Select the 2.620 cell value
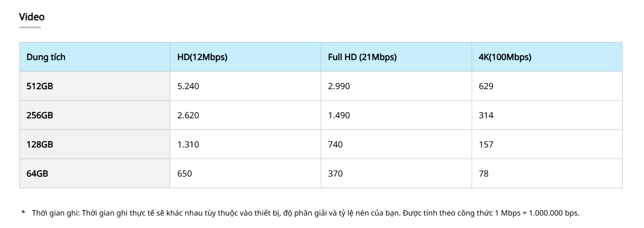 (x=188, y=115)
